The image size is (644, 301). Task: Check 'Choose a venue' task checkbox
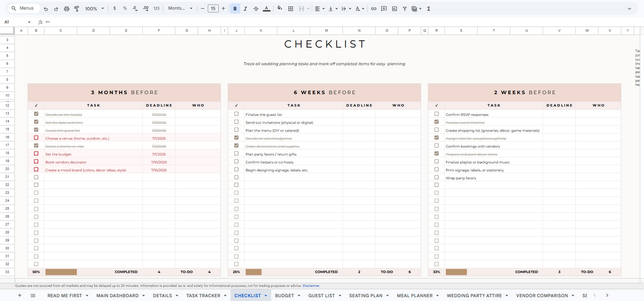tap(36, 138)
